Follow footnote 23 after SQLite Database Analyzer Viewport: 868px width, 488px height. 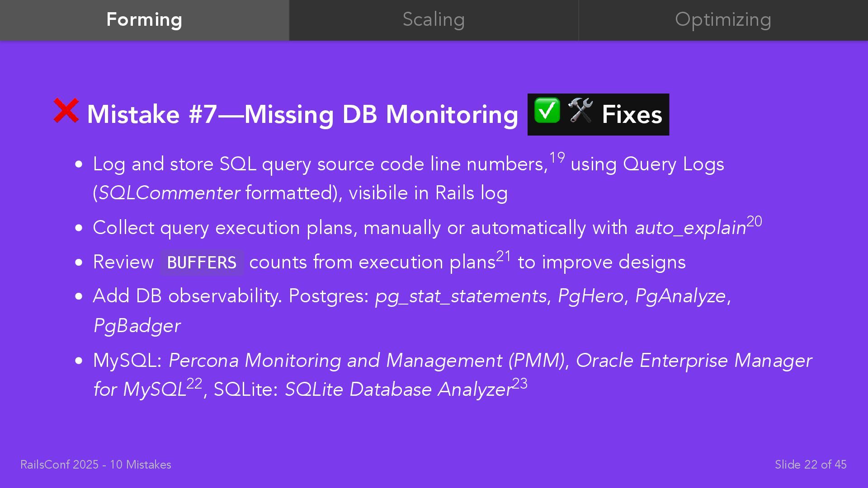(520, 383)
